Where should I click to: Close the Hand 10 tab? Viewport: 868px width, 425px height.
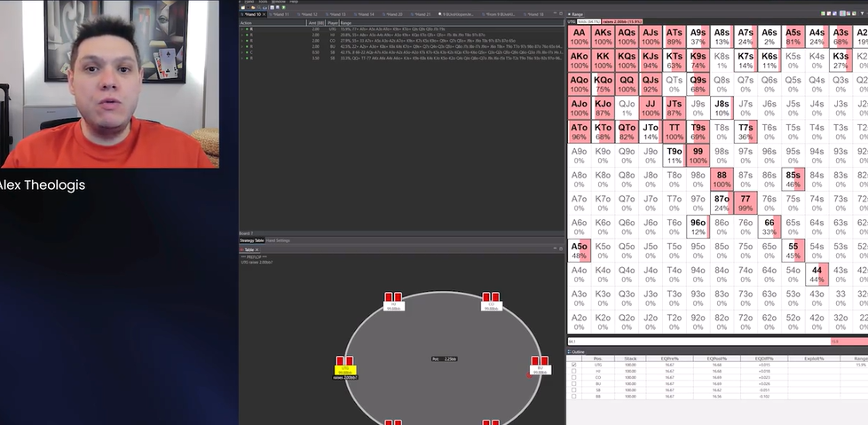pos(264,14)
